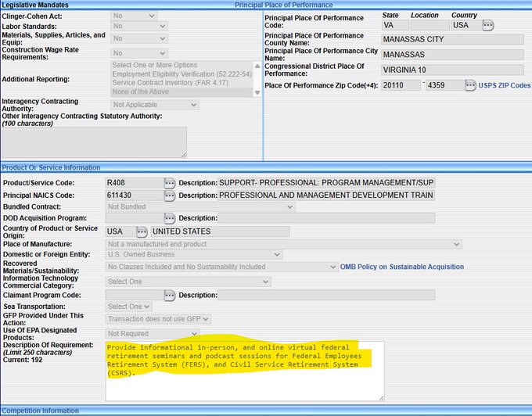Expand the Interagency Contracting Authority dropdown
Screen dimensions: 532x416
154,105
